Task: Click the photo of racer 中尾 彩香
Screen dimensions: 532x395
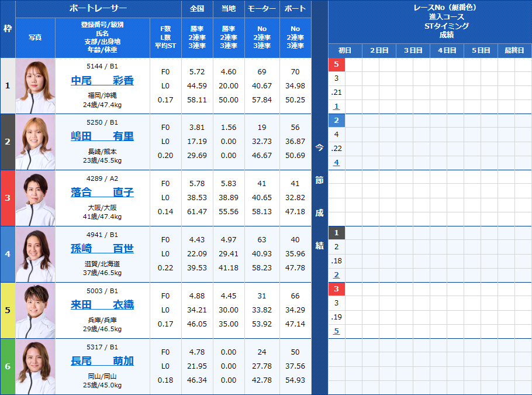Action: pos(35,85)
